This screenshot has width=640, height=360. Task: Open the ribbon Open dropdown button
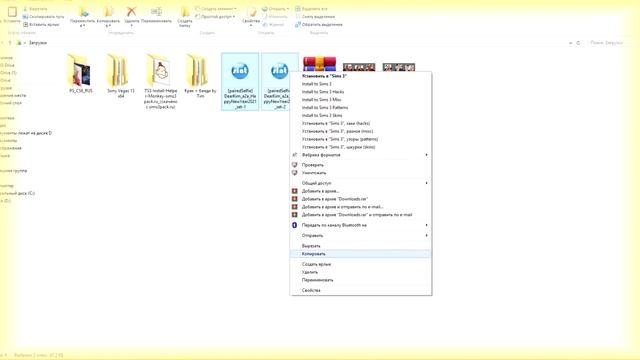pyautogui.click(x=276, y=9)
